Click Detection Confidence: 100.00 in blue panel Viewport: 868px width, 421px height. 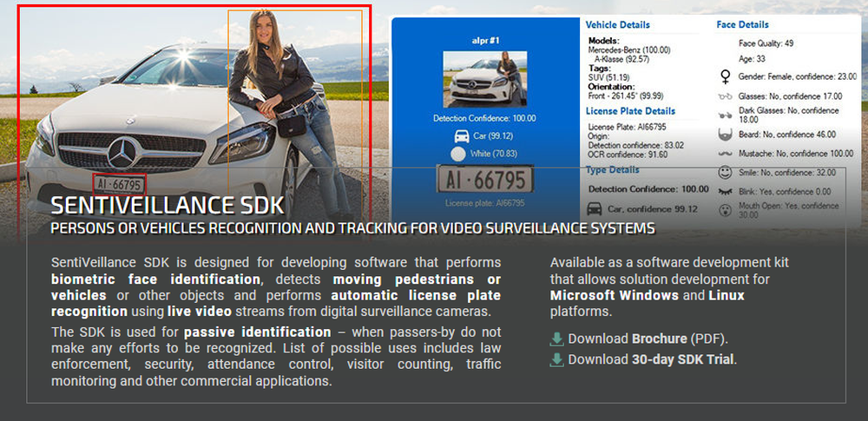coord(484,119)
